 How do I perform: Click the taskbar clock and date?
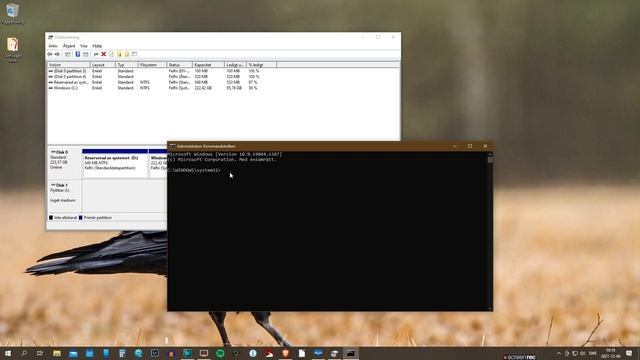[x=610, y=353]
